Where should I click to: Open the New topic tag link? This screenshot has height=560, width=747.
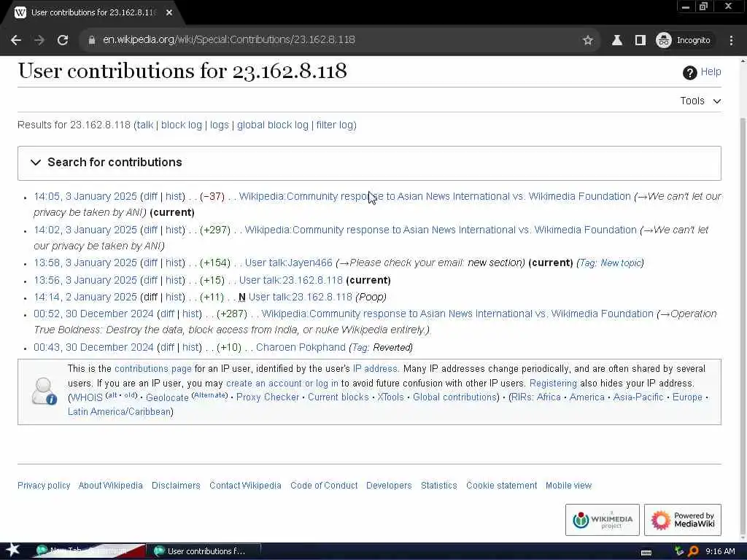pyautogui.click(x=621, y=262)
